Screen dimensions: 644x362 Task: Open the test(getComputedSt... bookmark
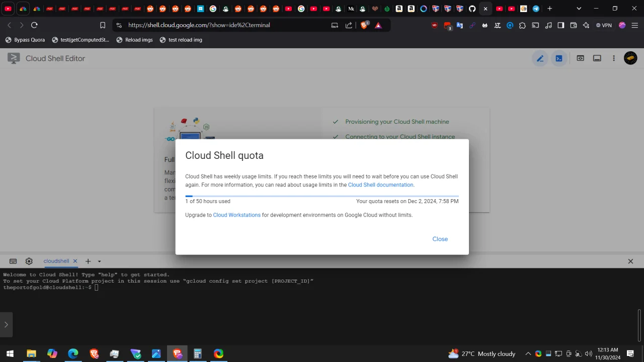pos(80,40)
